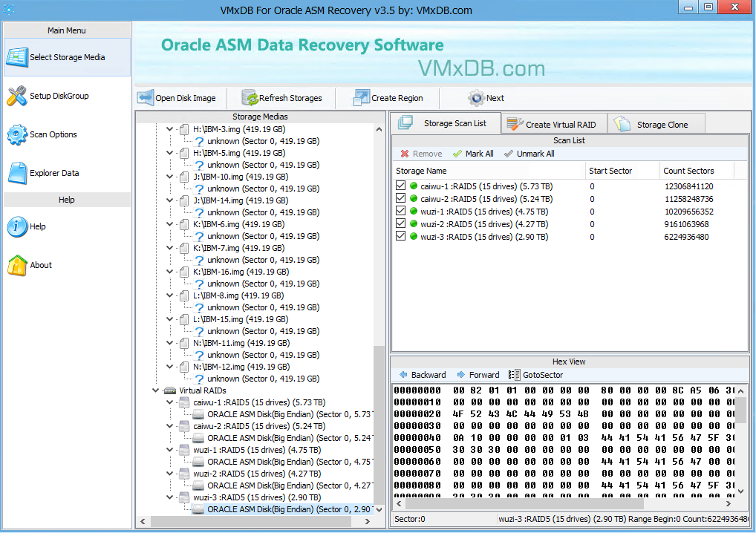Screen dimensions: 756x533
Task: Click the Backward arrow icon
Action: pyautogui.click(x=403, y=375)
